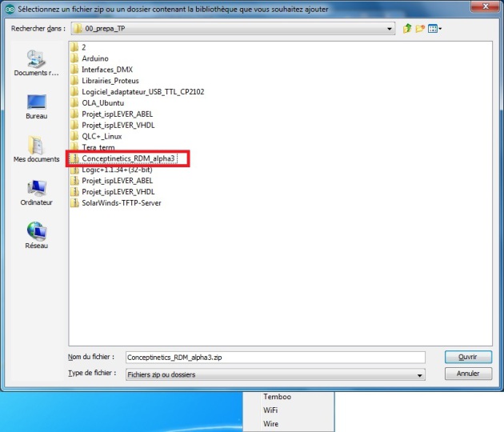Expand the Rechercher dans folder dropdown
The height and width of the screenshot is (432, 504).
(390, 29)
